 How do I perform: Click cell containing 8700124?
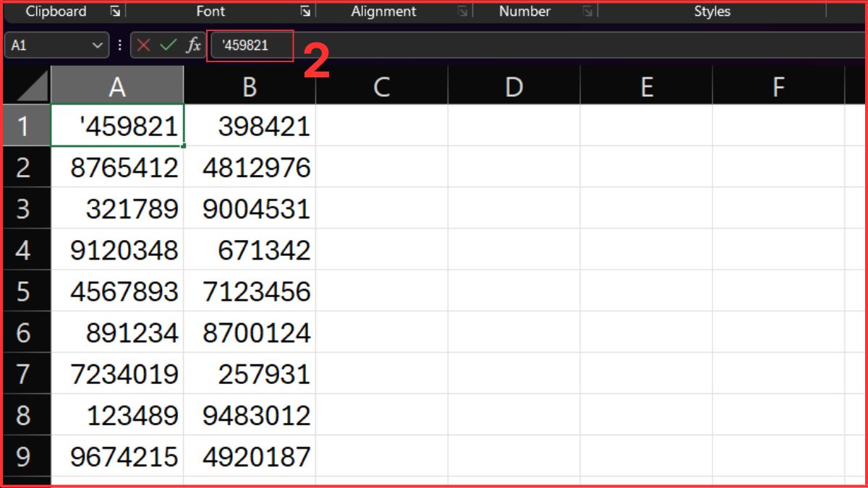coord(250,332)
